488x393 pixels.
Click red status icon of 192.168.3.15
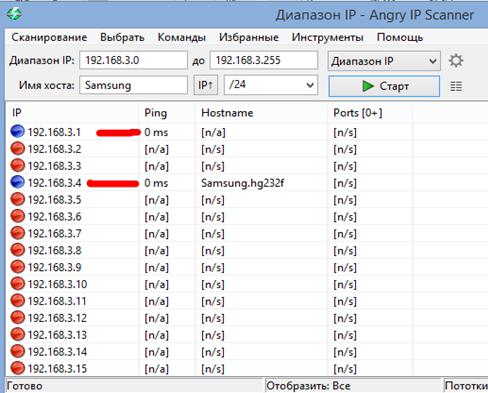(17, 368)
